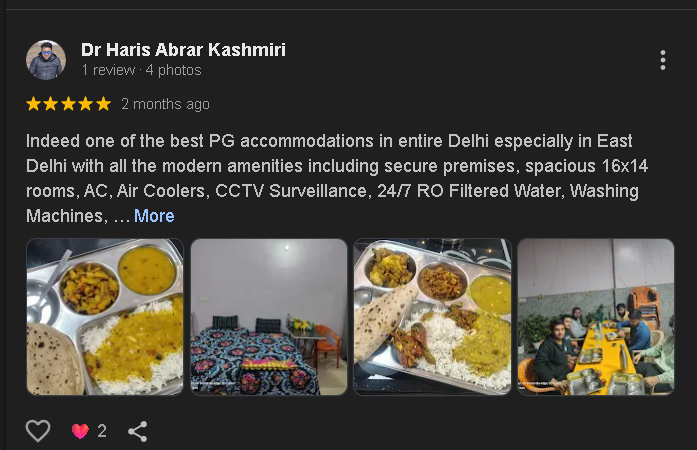This screenshot has height=450, width=697.
Task: Open the three-dot review options menu
Action: [662, 60]
